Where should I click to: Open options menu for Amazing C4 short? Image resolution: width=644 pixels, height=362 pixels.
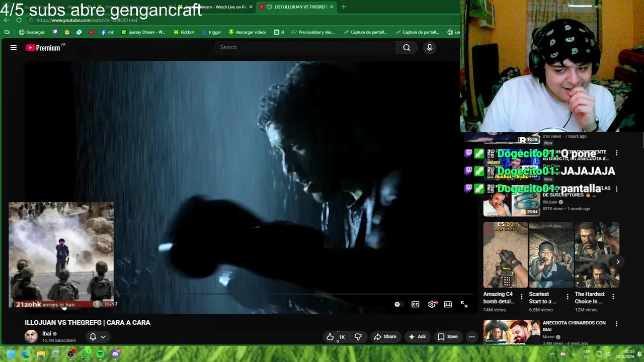(521, 297)
